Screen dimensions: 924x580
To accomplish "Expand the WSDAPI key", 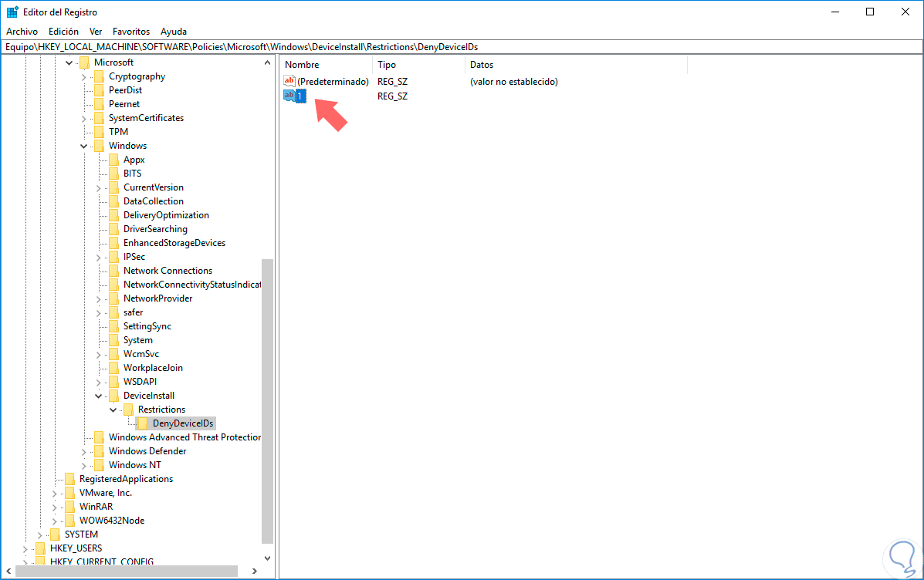I will coord(98,383).
